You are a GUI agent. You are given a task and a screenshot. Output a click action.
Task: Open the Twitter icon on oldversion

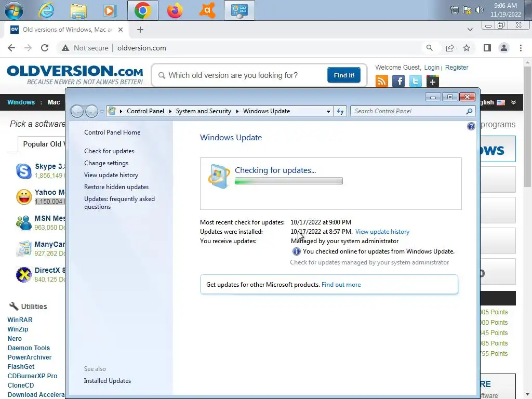[415, 82]
